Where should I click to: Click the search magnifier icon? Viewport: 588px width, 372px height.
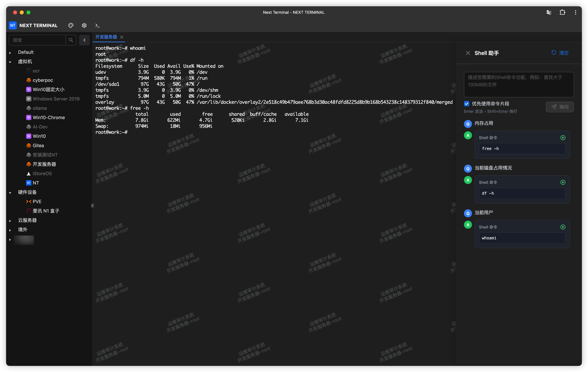click(71, 40)
